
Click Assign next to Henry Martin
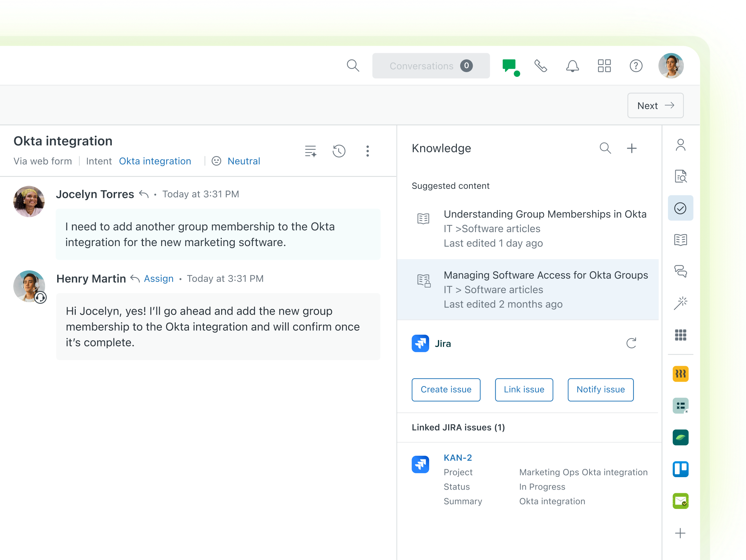click(x=158, y=279)
